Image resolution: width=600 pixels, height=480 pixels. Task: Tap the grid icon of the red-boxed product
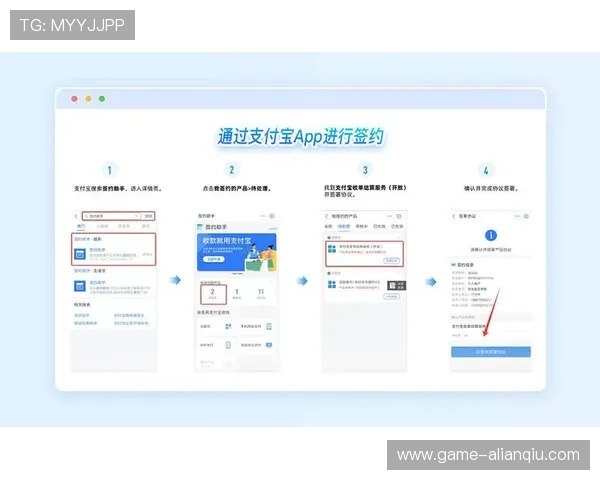pos(332,249)
